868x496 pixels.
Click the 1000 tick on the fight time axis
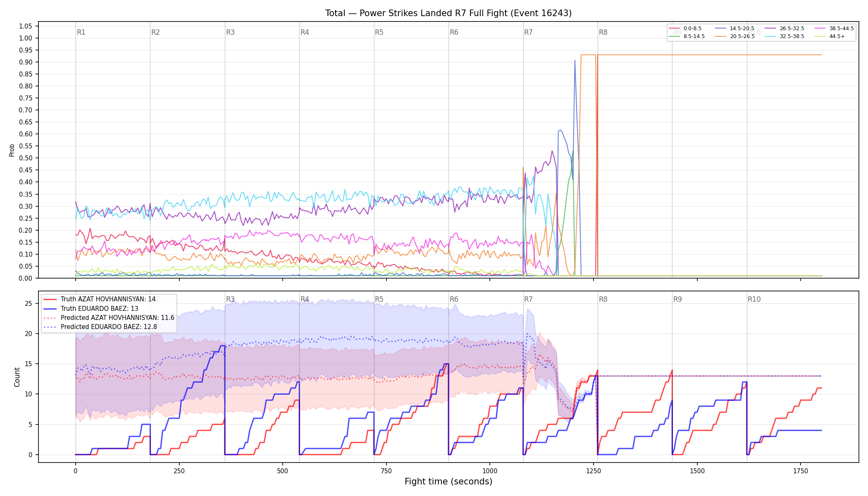click(490, 471)
